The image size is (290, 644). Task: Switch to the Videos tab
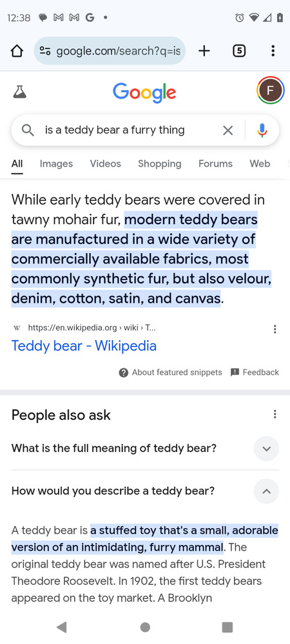tap(106, 164)
